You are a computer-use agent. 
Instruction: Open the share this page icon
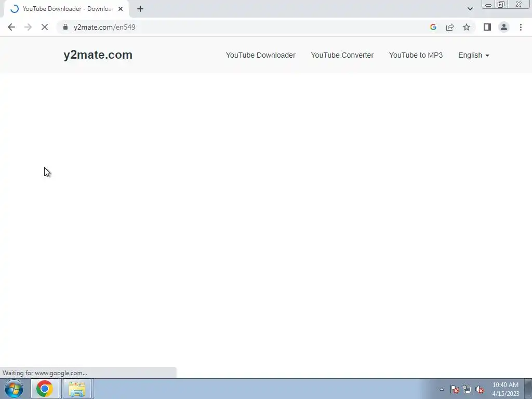click(x=450, y=27)
